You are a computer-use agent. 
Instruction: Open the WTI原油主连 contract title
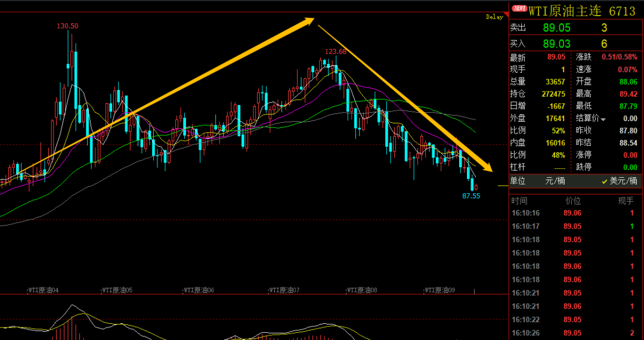tap(565, 11)
